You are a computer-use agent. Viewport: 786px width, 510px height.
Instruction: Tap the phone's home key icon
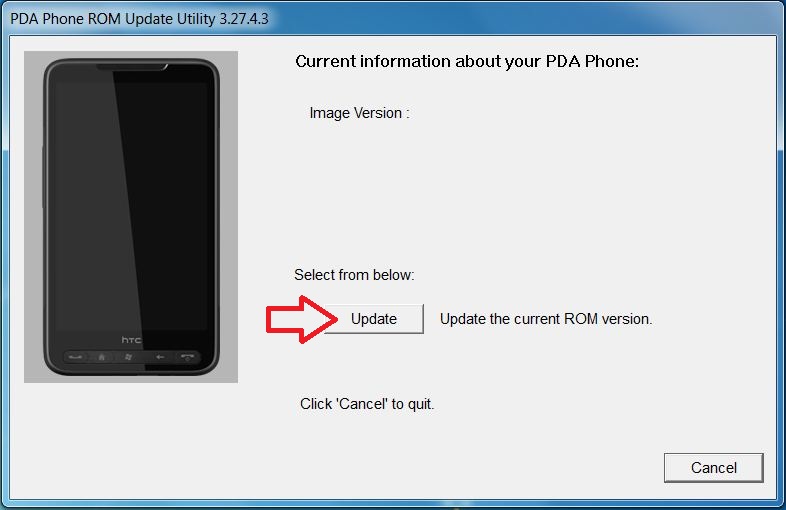pos(102,357)
